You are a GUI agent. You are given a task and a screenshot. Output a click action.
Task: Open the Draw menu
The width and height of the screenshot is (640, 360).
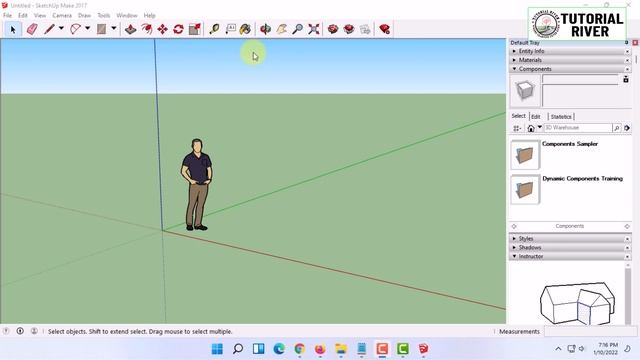point(84,15)
